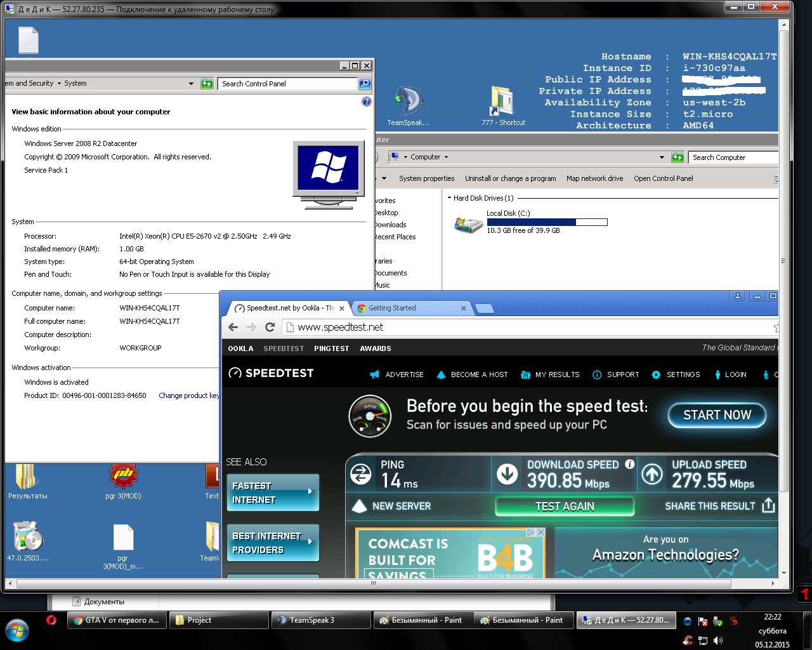Click the network icon in system tray
This screenshot has height=650, width=812.
tap(702, 640)
